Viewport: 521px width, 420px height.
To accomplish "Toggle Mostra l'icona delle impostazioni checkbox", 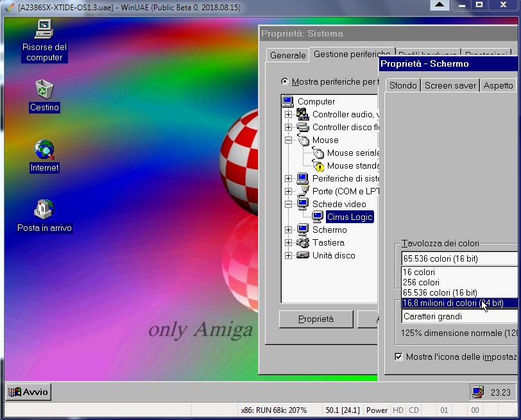I will pos(398,357).
